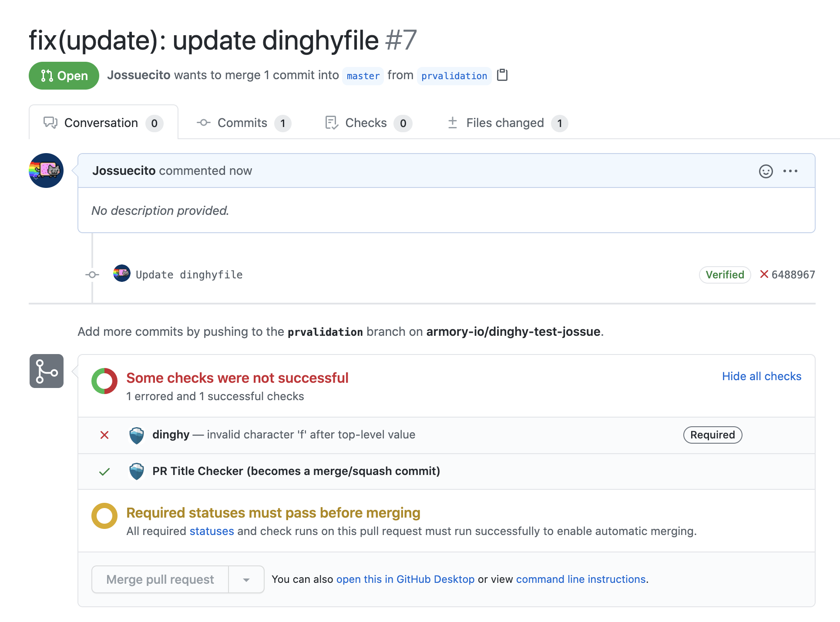The image size is (840, 622).
Task: Add emoji reaction to Jossuecito's comment
Action: point(766,171)
